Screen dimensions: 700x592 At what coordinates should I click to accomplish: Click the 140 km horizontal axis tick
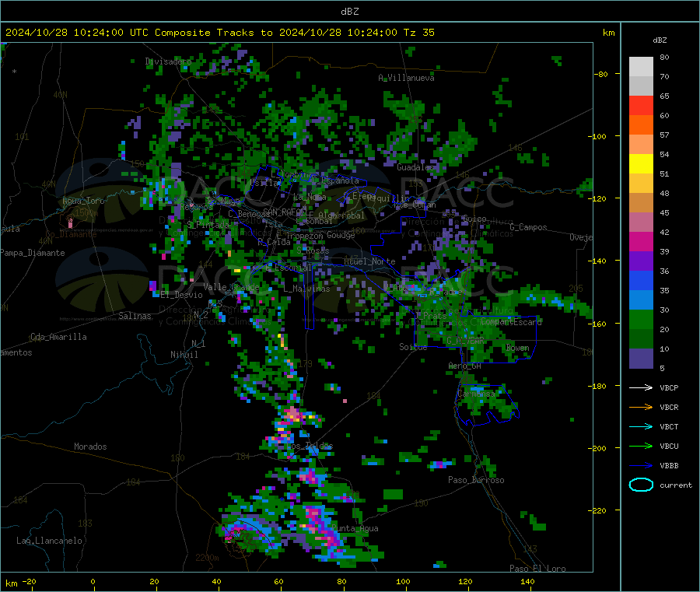[527, 582]
